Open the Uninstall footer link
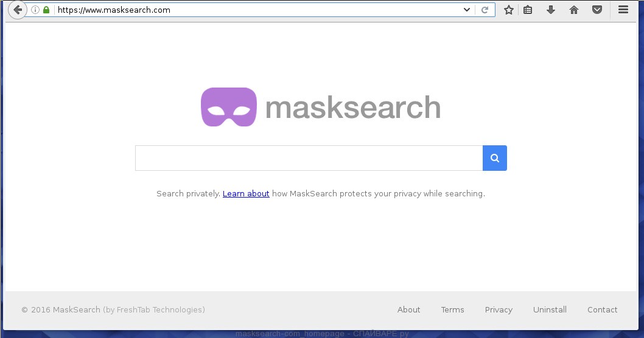The width and height of the screenshot is (644, 338). point(550,309)
